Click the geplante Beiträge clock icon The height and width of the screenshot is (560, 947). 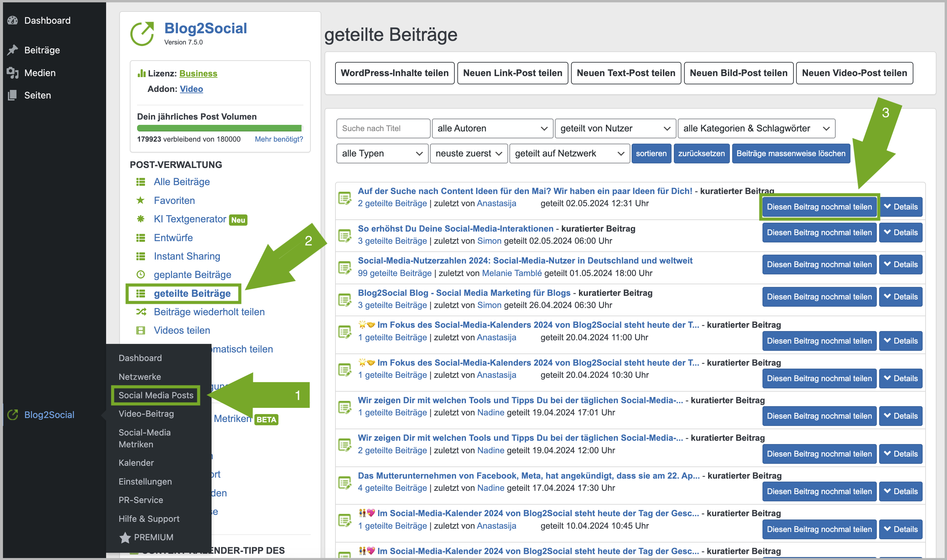coord(140,274)
